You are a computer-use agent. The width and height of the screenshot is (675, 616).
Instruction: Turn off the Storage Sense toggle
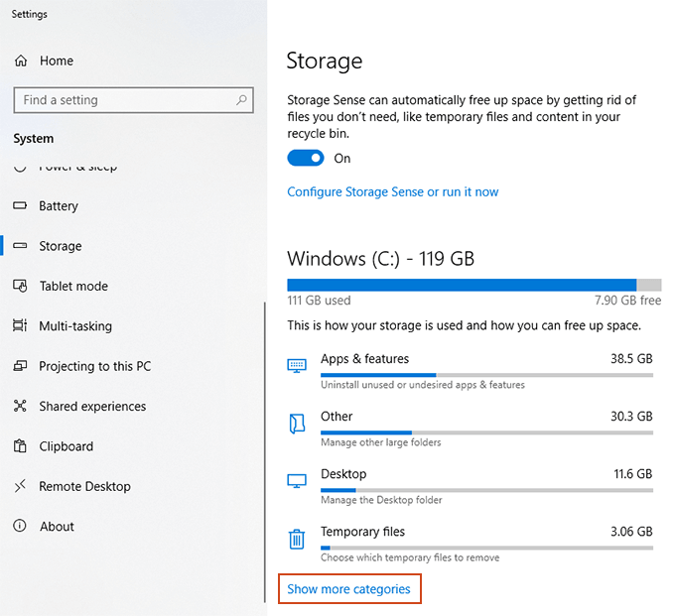click(x=306, y=159)
